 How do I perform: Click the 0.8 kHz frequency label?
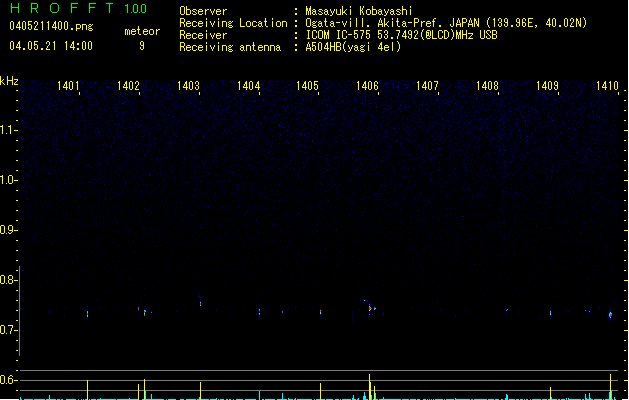(x=9, y=280)
